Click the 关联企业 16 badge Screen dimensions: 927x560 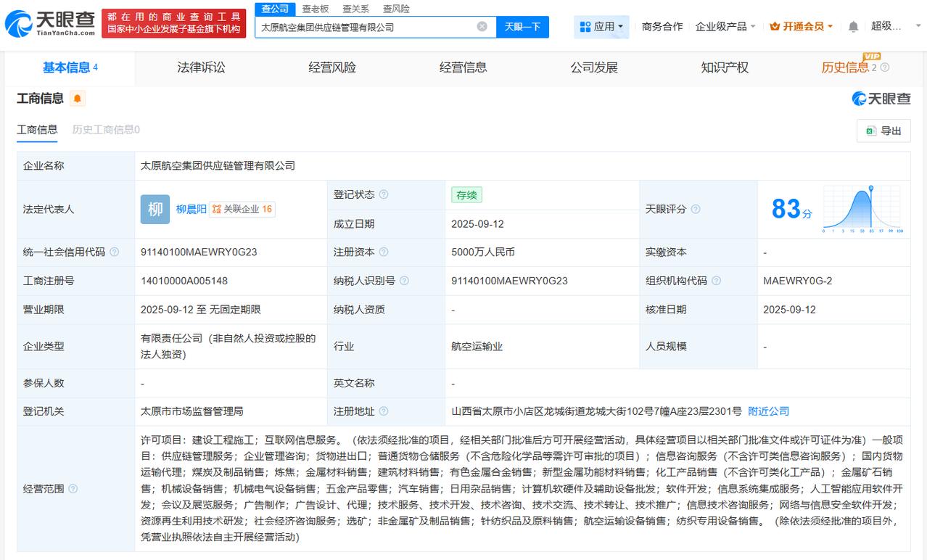[x=242, y=209]
